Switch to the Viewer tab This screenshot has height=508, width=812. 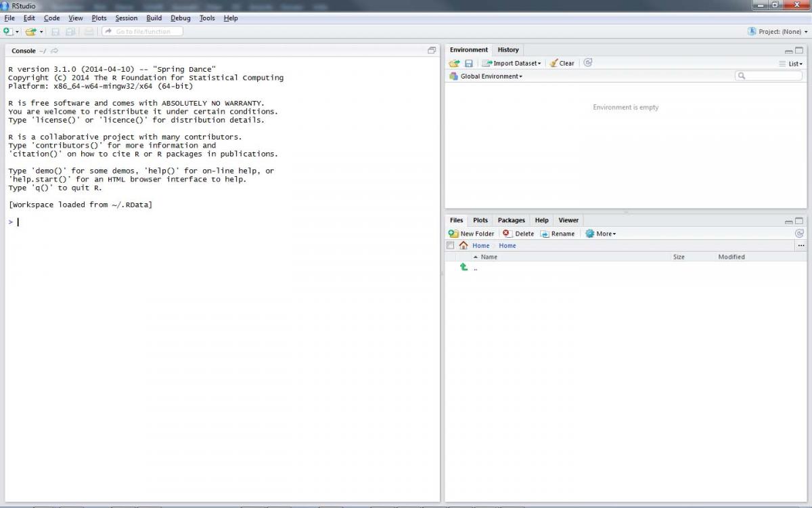click(x=568, y=220)
